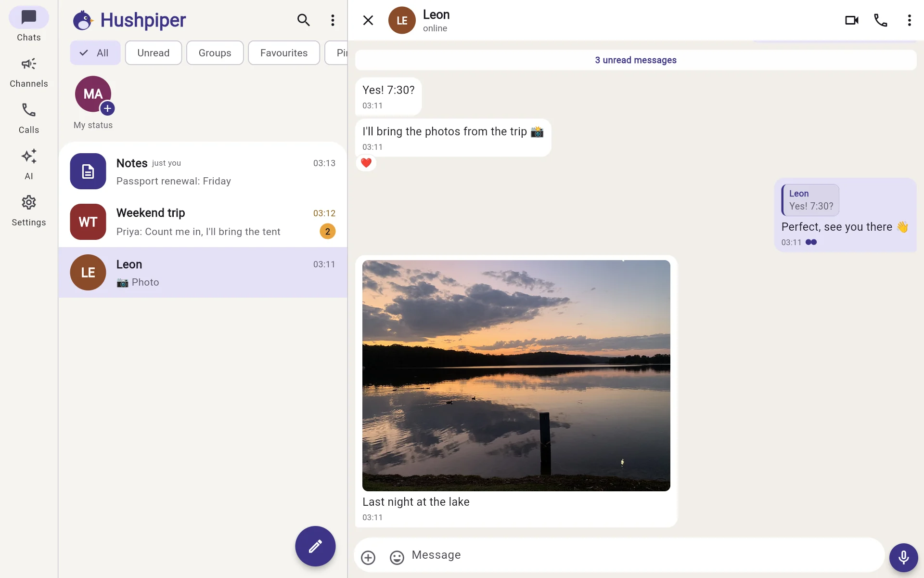Start a video call with Leon
Viewport: 924px width, 578px height.
tap(852, 20)
